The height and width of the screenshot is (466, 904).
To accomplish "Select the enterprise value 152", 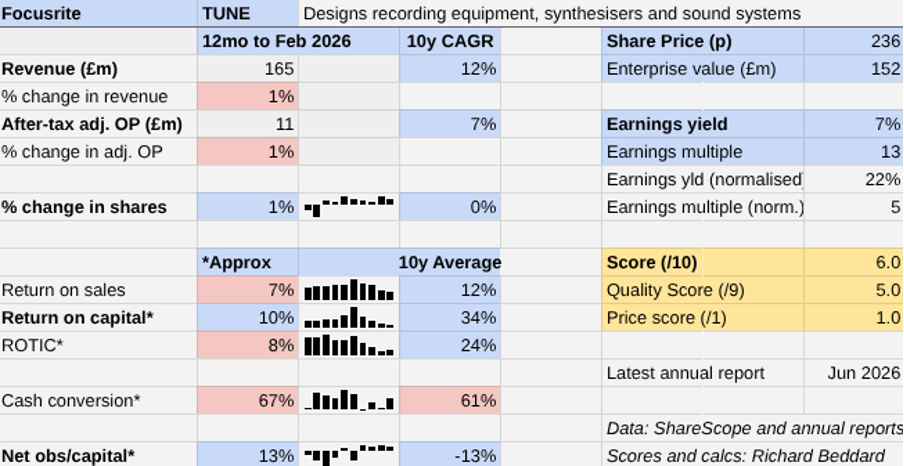I will pos(854,69).
